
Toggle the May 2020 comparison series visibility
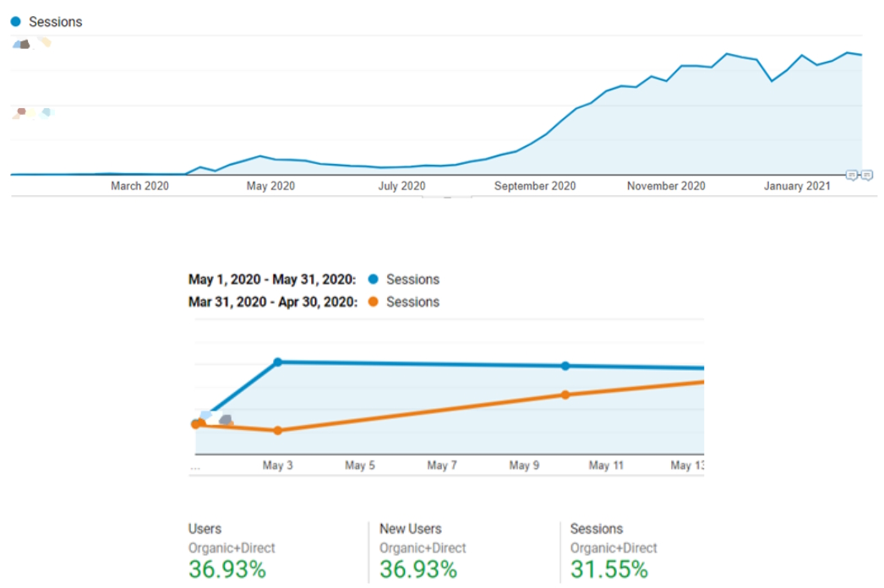413,279
